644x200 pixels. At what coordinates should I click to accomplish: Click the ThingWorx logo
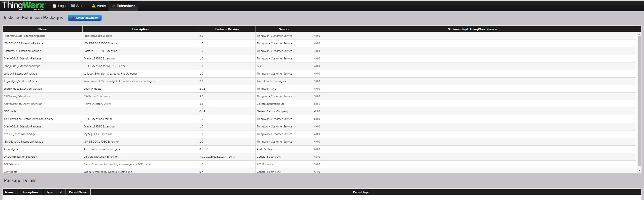(23, 6)
